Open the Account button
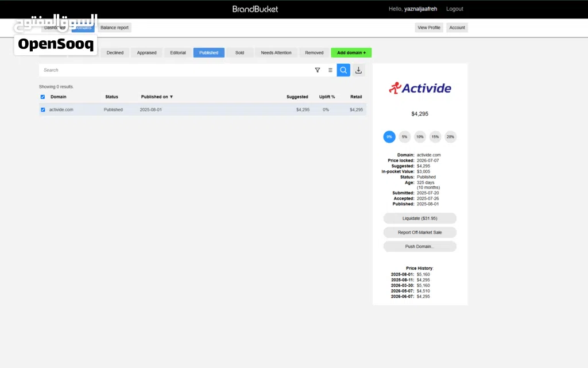This screenshot has width=588, height=368. coord(457,28)
